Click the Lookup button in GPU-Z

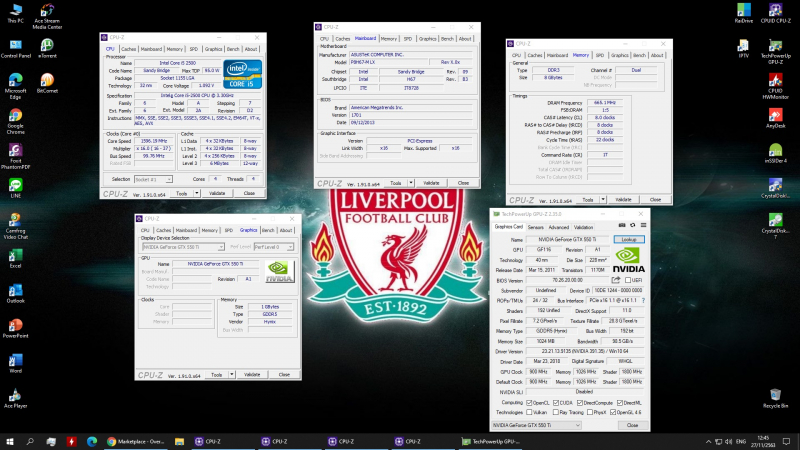tap(630, 240)
